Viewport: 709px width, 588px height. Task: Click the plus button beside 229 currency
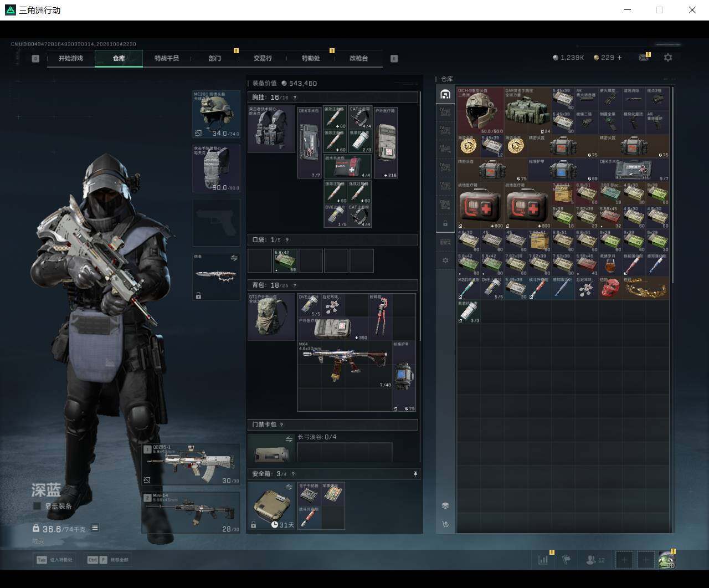[619, 58]
